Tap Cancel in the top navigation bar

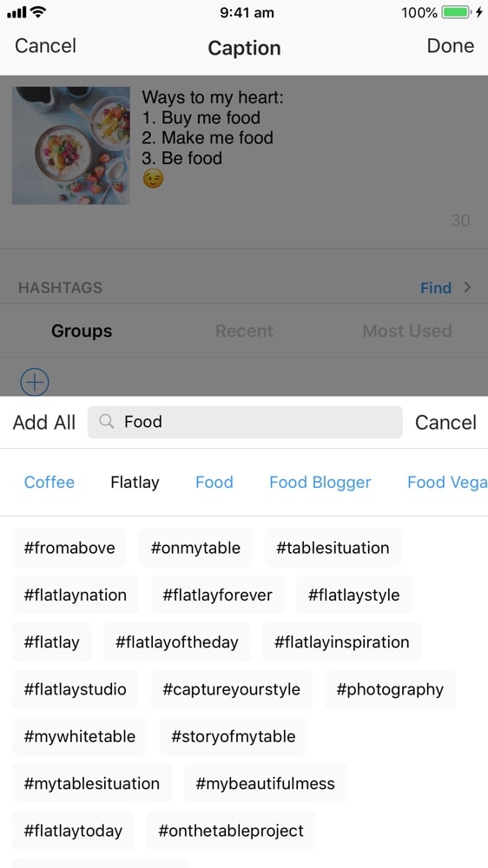coord(45,46)
